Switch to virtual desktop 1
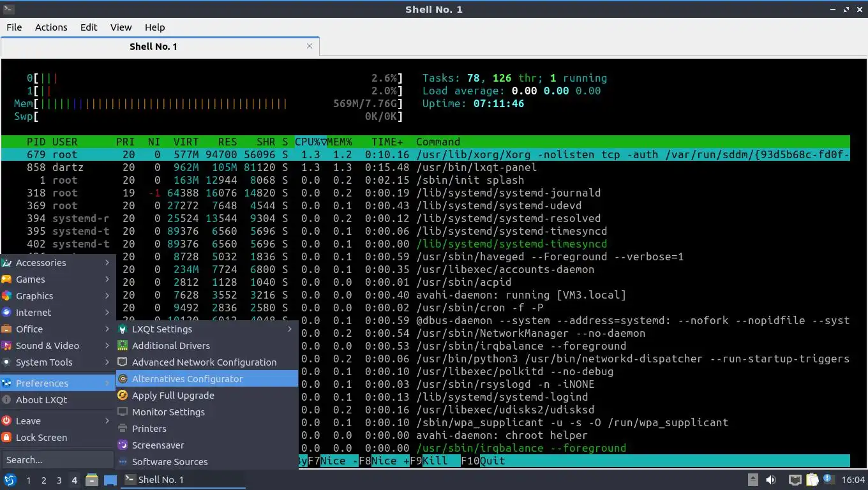Screen dimensions: 868x490 (28, 480)
